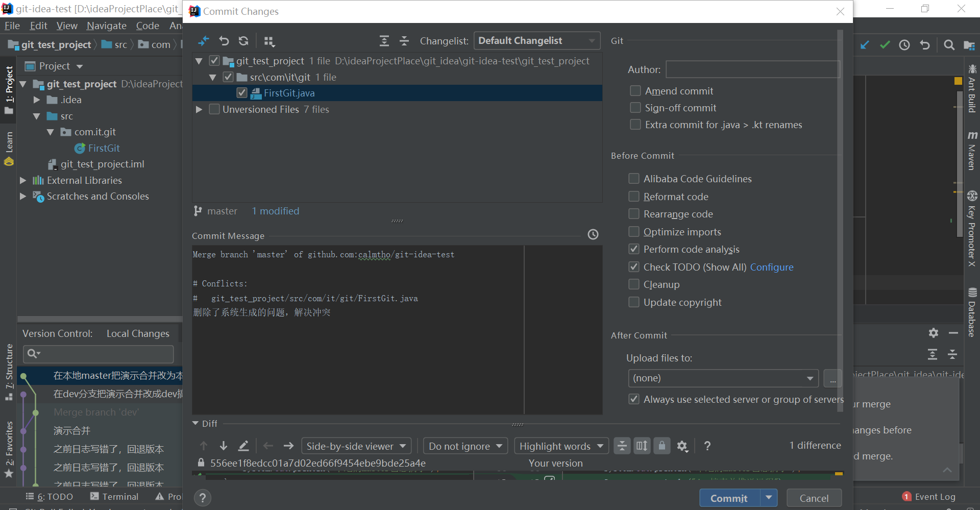The image size is (980, 510).
Task: Open Project tool window side tab
Action: 9,91
